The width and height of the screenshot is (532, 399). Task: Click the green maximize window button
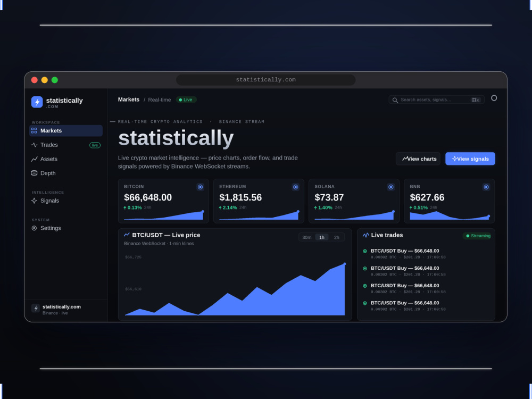coord(55,80)
